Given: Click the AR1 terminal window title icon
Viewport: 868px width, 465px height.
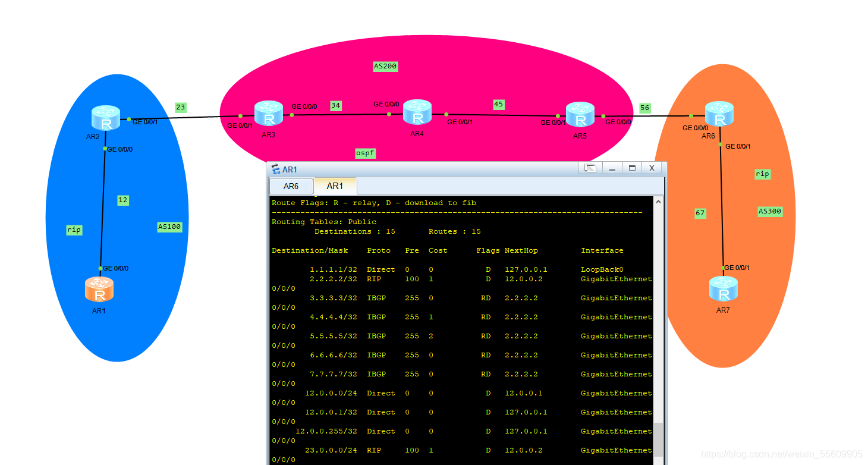Looking at the screenshot, I should coord(276,169).
